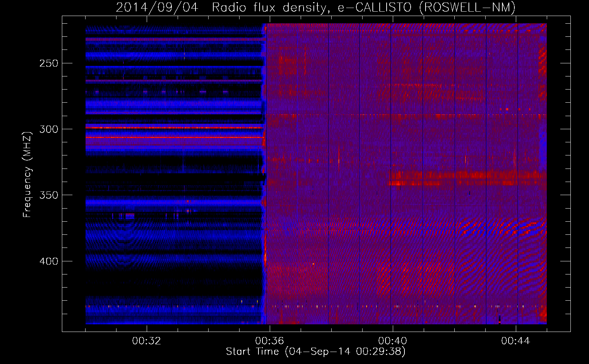Click the plot title 'Radio flux density, e-CALLISTO (ROSWELL-NM)'

364,7
